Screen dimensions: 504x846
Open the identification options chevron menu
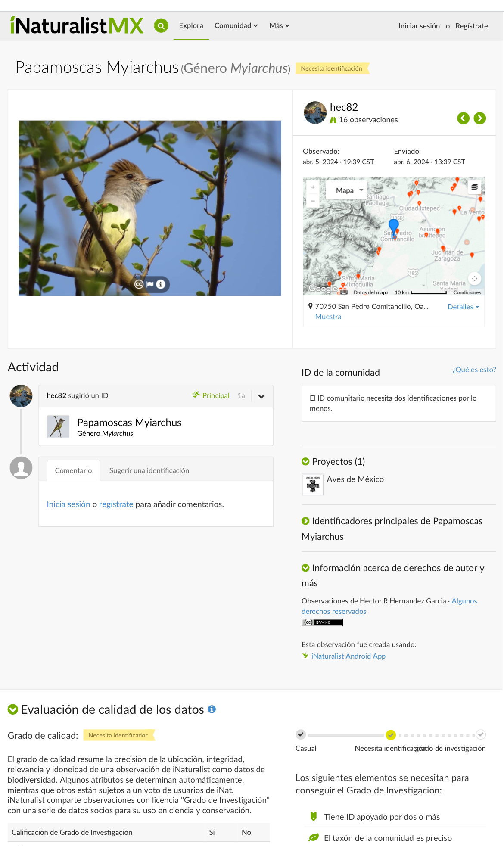pyautogui.click(x=261, y=396)
